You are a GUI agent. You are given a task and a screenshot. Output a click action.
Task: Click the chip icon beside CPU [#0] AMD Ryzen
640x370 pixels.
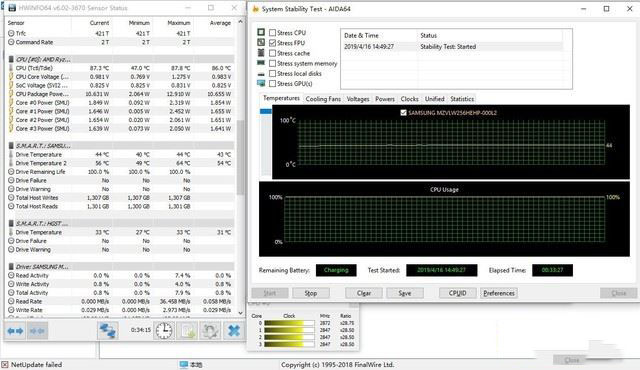point(11,59)
